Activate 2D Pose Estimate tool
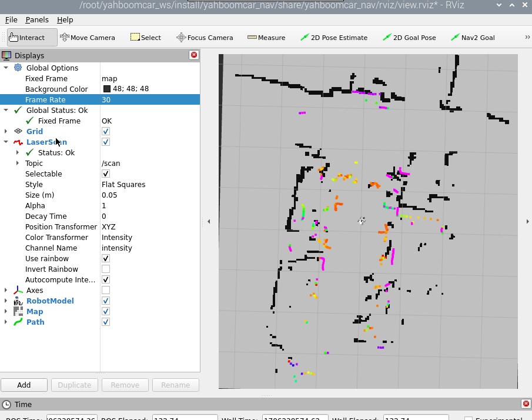Viewport: 532px width, 420px height. (334, 37)
